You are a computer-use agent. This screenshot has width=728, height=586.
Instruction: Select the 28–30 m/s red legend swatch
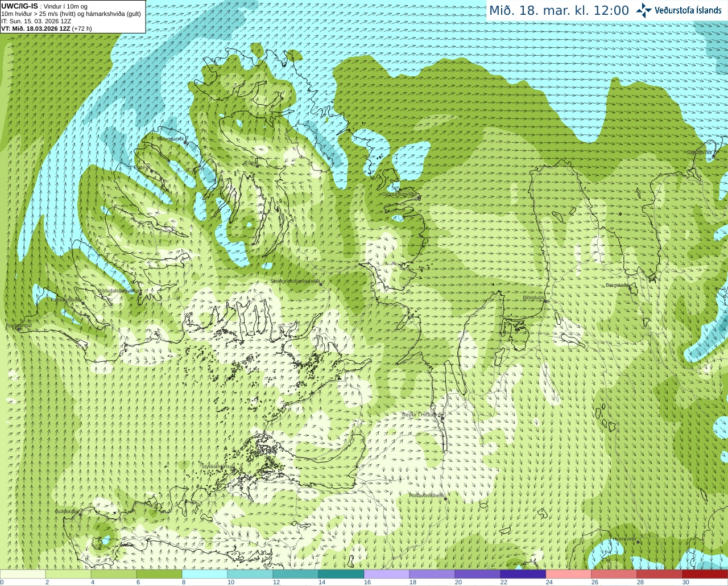(x=660, y=574)
